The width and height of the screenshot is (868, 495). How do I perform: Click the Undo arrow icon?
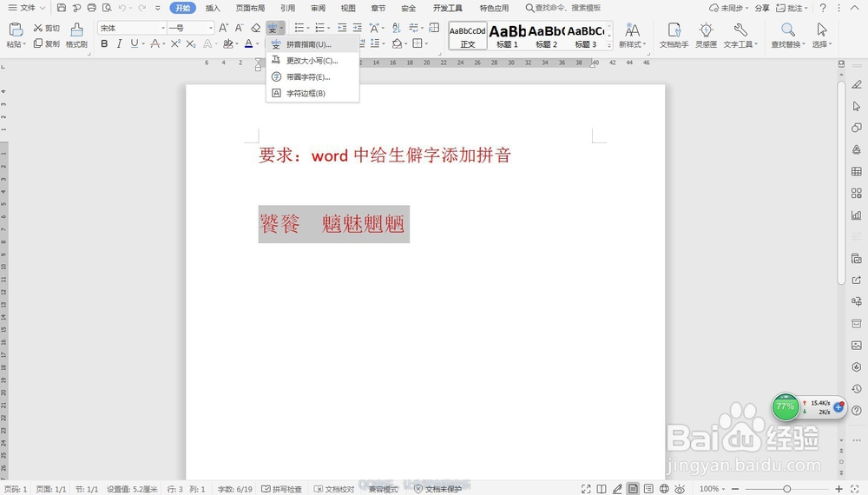tap(122, 8)
